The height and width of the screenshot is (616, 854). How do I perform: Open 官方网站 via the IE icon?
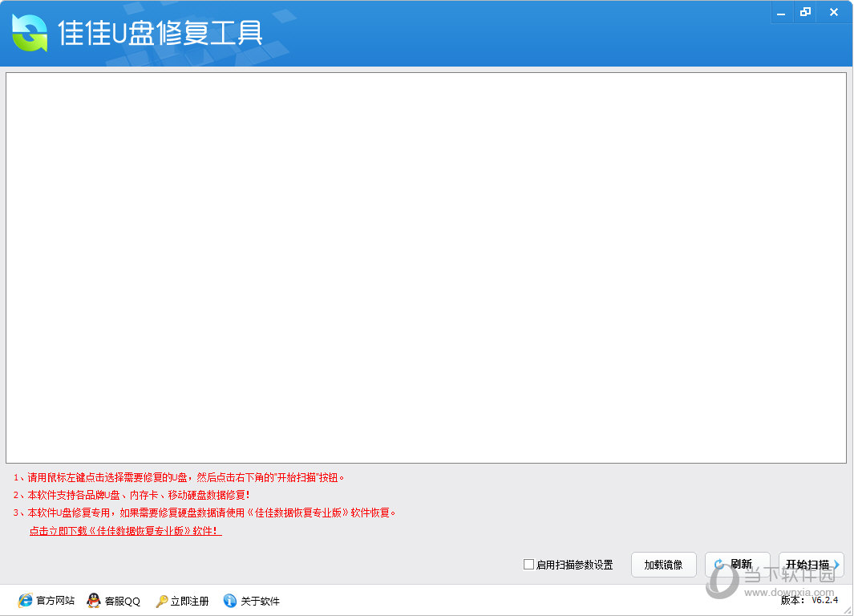pos(25,600)
